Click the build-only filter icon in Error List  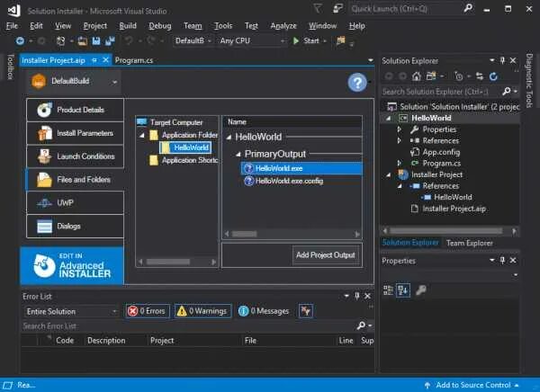306,311
